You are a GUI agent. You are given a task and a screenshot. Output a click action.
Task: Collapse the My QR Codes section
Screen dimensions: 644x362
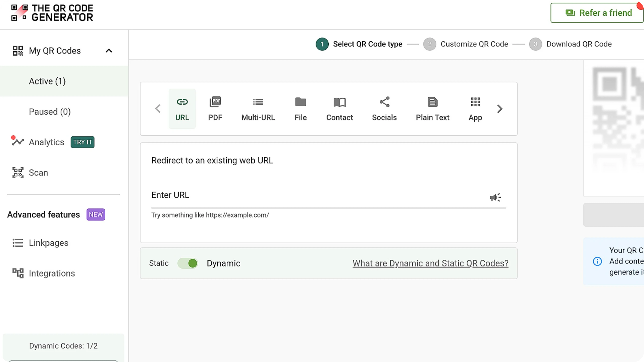point(109,51)
